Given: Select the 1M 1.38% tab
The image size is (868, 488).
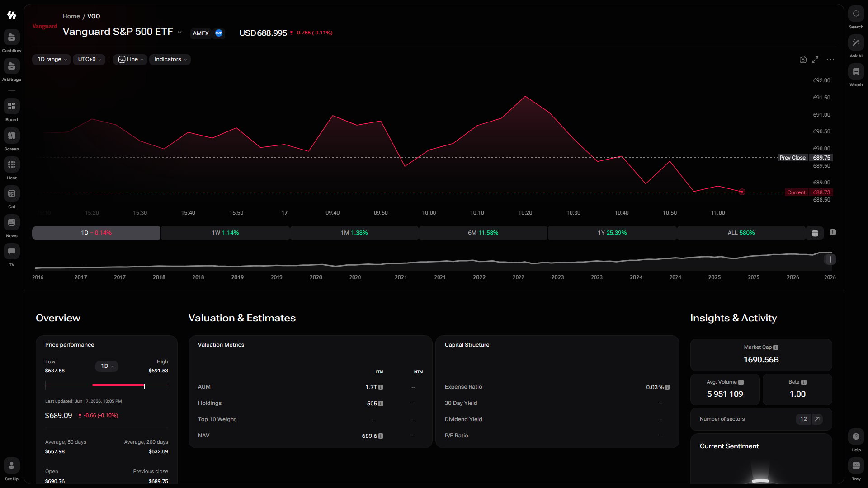Looking at the screenshot, I should click(354, 233).
